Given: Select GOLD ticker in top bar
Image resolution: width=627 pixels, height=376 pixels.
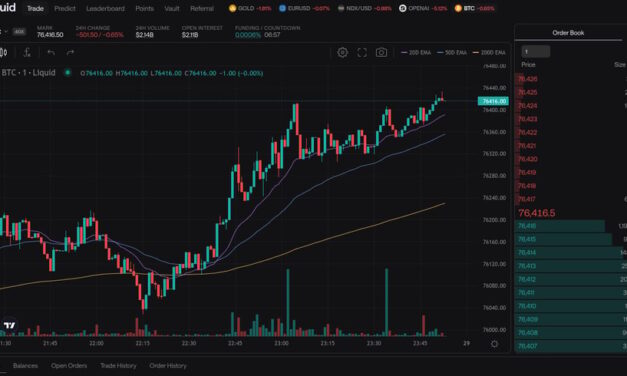Looking at the screenshot, I should click(250, 8).
